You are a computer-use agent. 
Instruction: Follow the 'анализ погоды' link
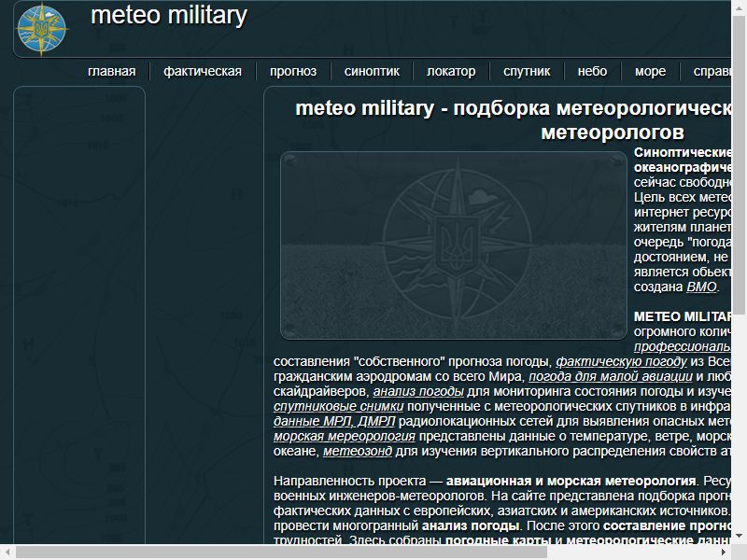point(418,391)
